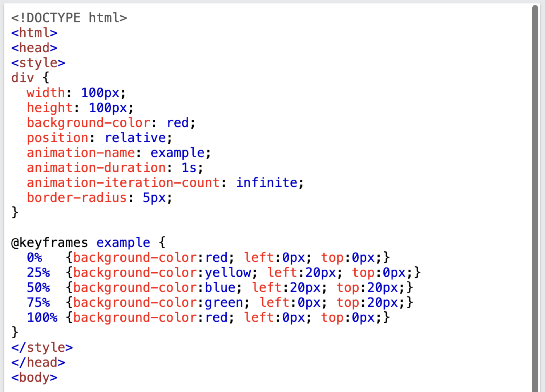Click the vertical scrollbar of the code editor

tap(535, 196)
